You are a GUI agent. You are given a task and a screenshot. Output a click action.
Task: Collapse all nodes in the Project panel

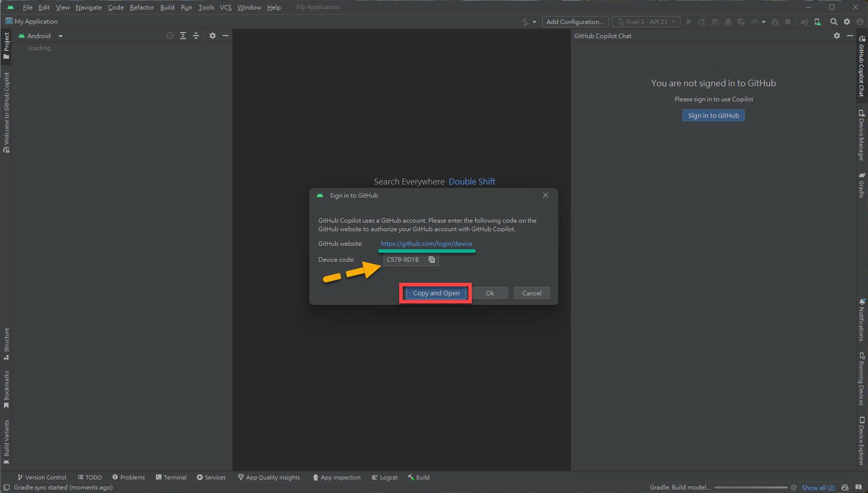tap(196, 36)
